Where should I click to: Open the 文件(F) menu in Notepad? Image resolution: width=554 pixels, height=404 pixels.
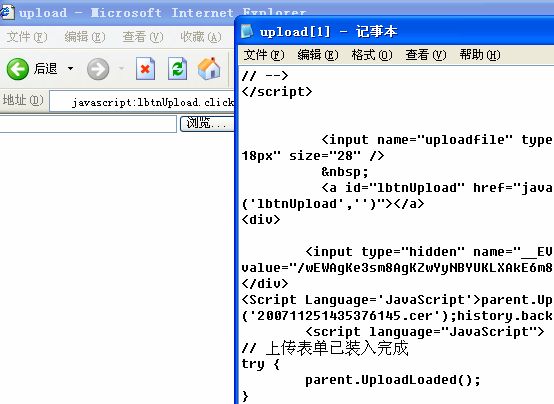pos(264,55)
